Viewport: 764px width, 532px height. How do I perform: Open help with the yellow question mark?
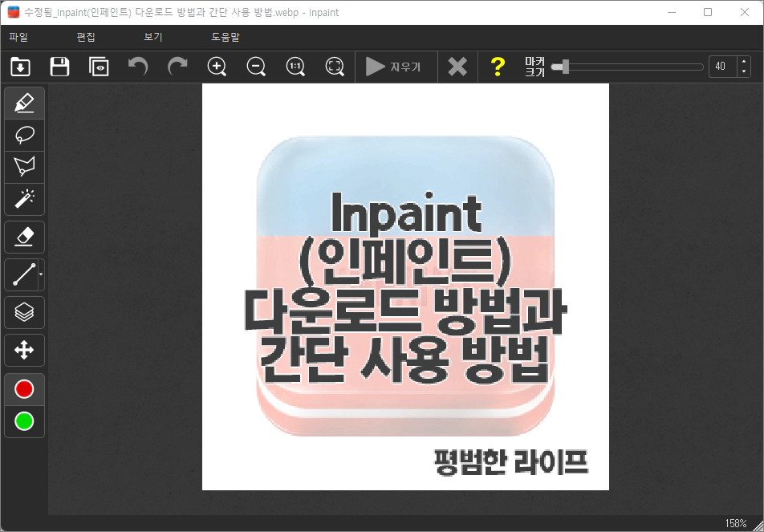tap(498, 67)
